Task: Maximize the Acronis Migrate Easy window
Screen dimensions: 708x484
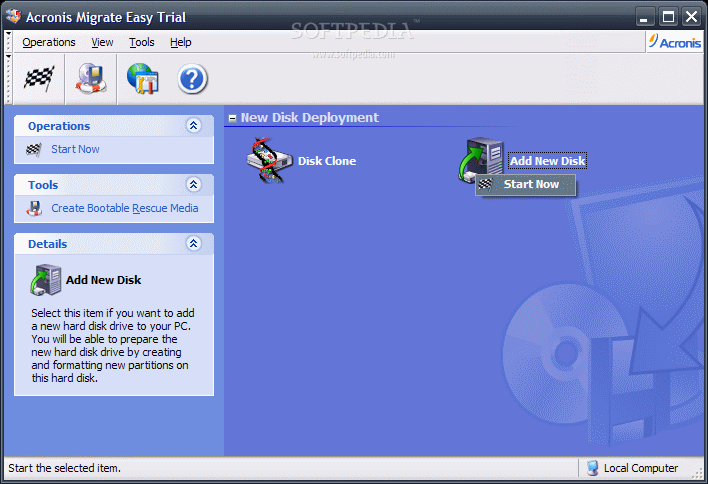Action: (668, 17)
